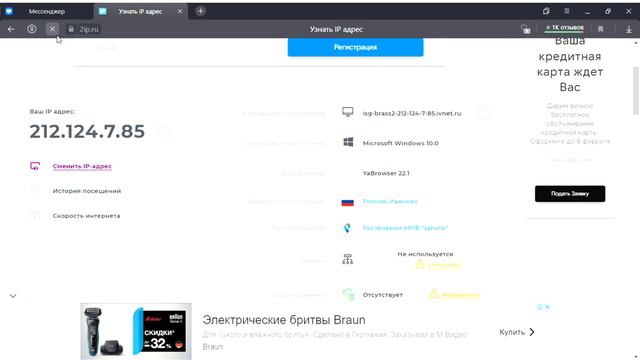Switch to the Мессенджер tab
Screen dimensions: 640x360
coord(47,11)
